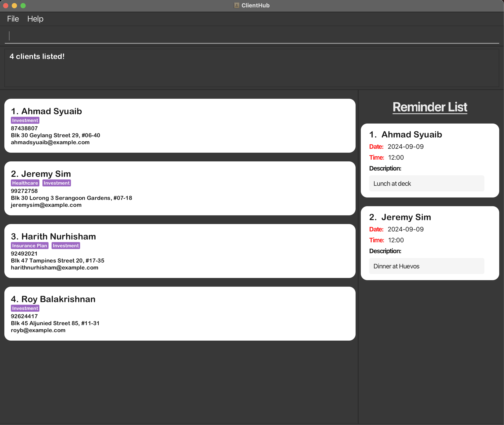Image resolution: width=504 pixels, height=425 pixels.
Task: Click the ClientHub title bar icon
Action: click(x=237, y=5)
